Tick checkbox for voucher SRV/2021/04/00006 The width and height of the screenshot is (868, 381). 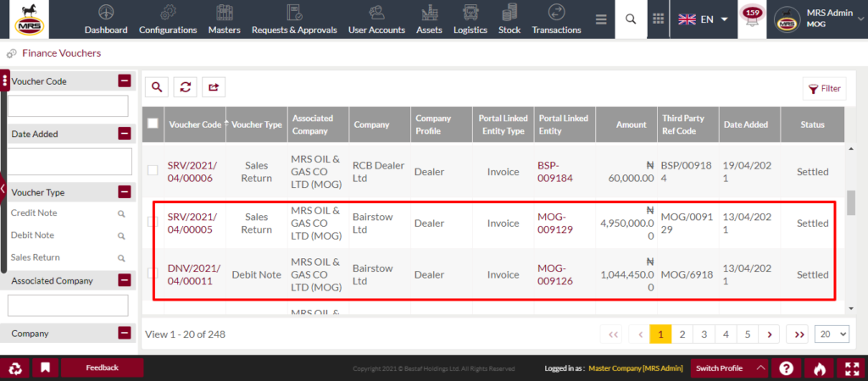153,171
